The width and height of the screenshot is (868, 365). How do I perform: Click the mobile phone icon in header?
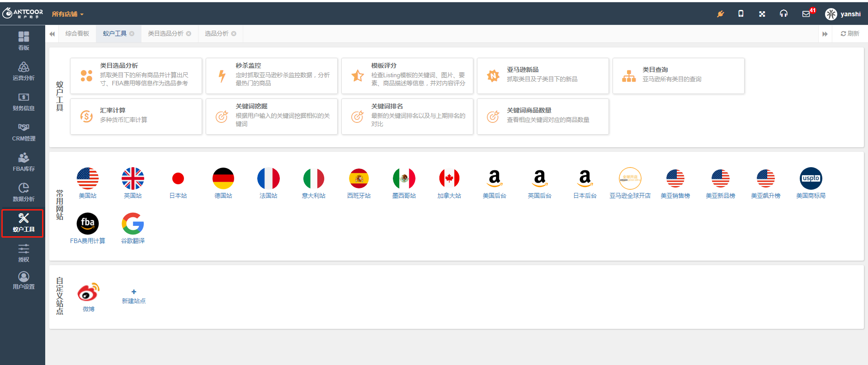click(741, 14)
